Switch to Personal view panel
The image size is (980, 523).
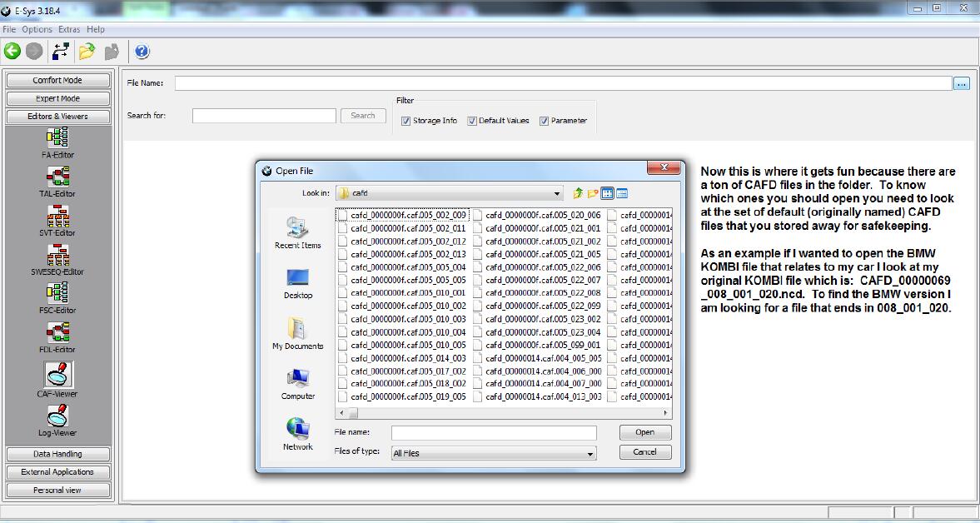coord(57,490)
